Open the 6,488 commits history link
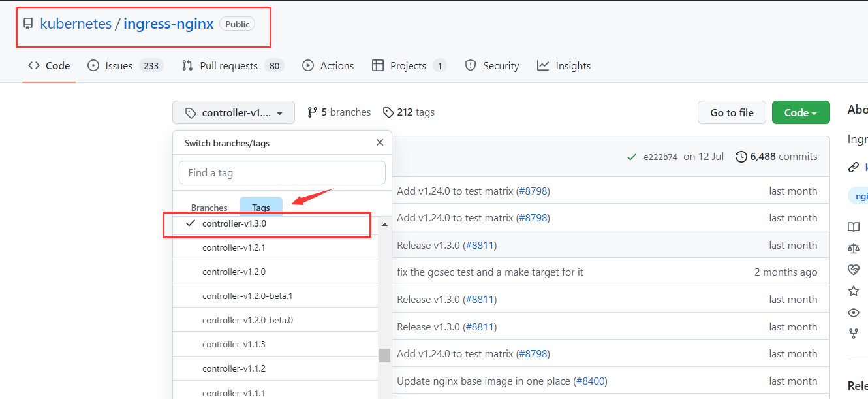The image size is (868, 399). click(x=776, y=157)
